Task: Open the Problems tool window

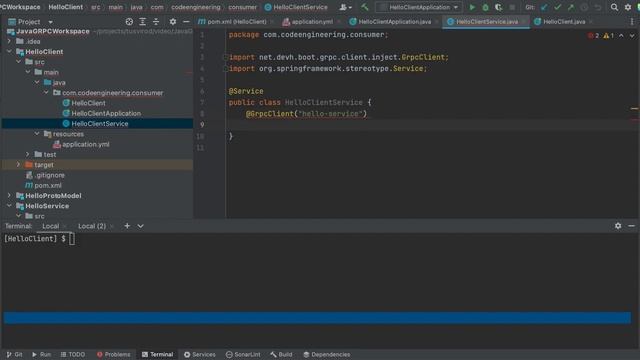Action: [x=113, y=354]
